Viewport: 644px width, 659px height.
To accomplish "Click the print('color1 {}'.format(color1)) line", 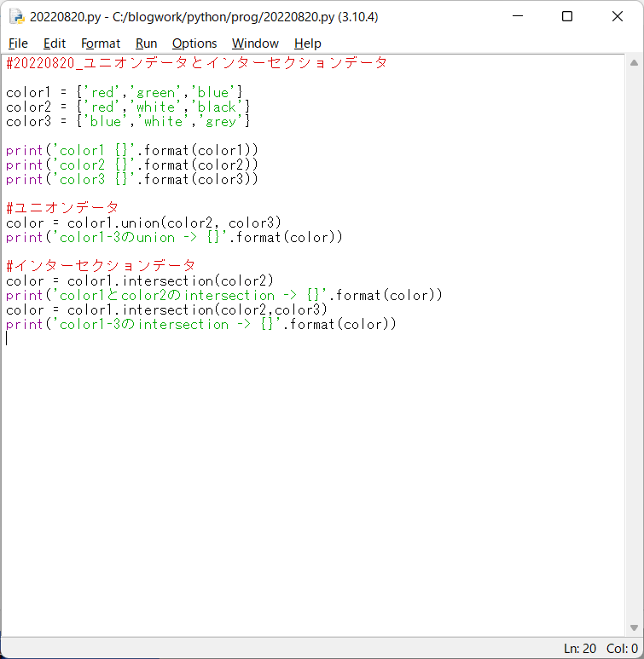I will click(132, 150).
